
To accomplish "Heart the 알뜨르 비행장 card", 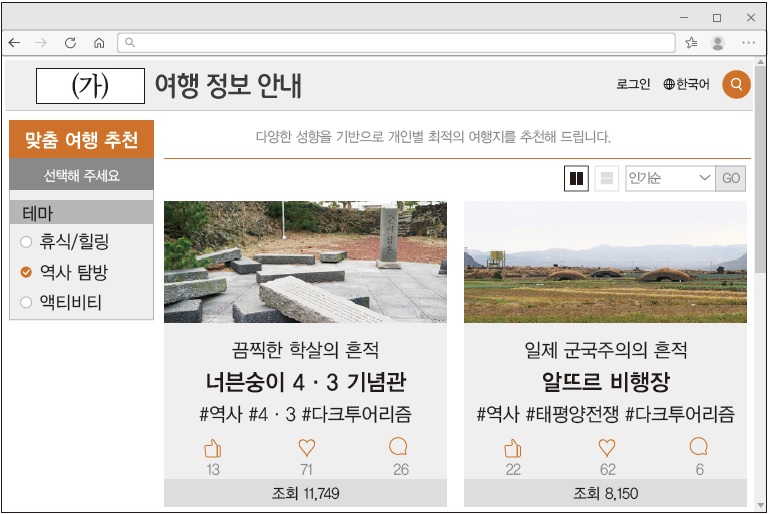I will 607,449.
